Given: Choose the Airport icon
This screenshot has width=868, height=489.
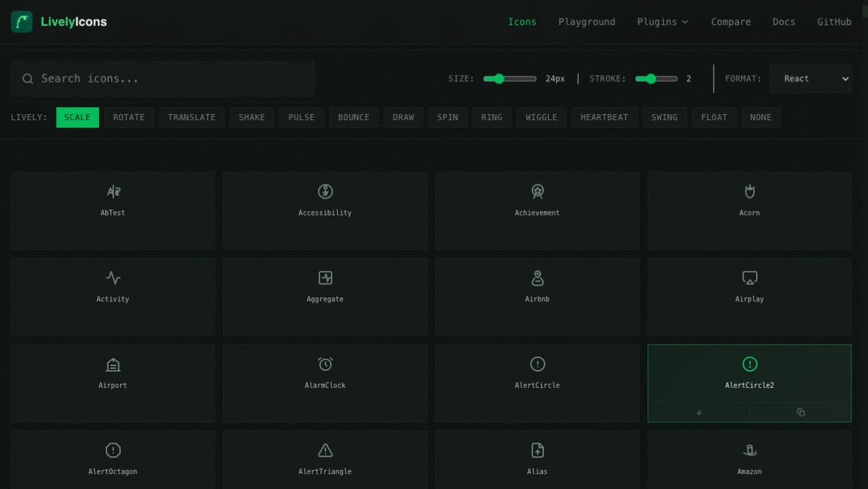Looking at the screenshot, I should point(113,383).
